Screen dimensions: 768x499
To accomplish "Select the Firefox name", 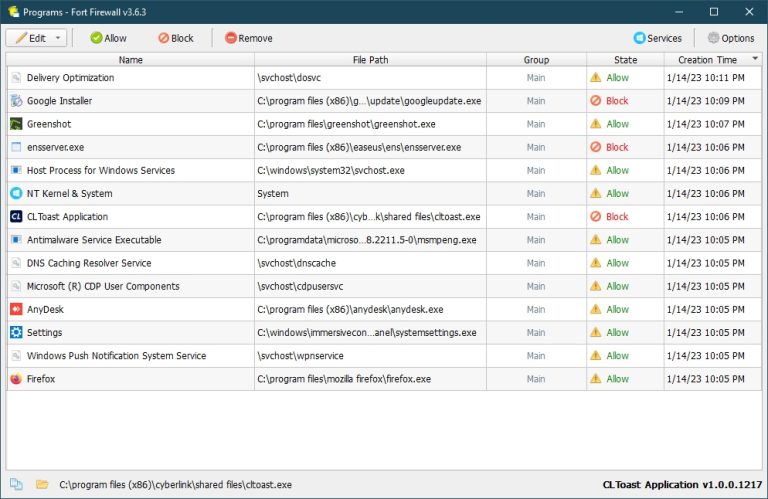I will point(41,379).
